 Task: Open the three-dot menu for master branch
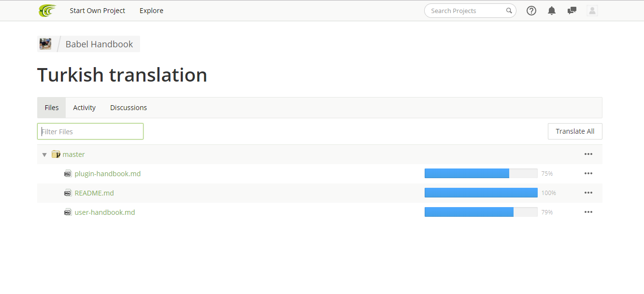click(x=588, y=154)
